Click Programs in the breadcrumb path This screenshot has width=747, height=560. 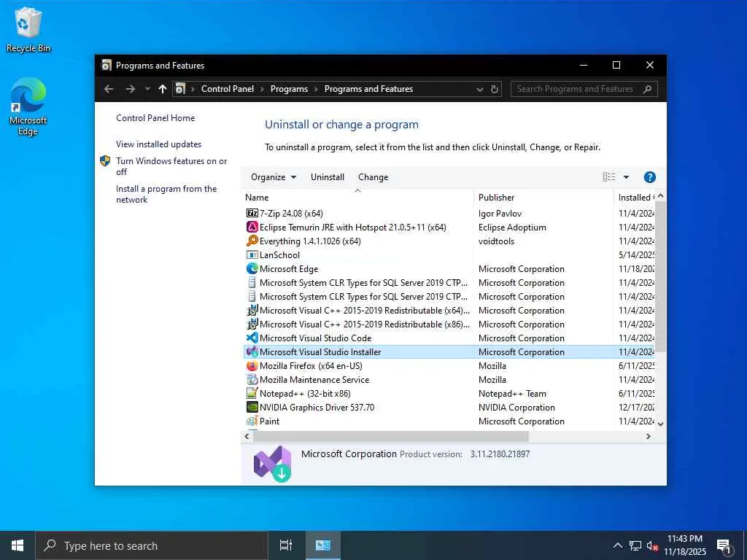pyautogui.click(x=289, y=89)
